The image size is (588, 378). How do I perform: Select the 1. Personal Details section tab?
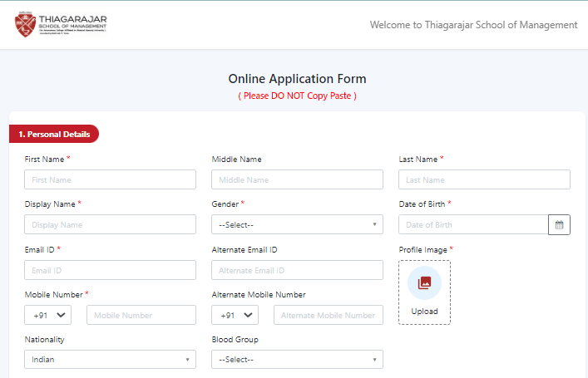pos(54,134)
